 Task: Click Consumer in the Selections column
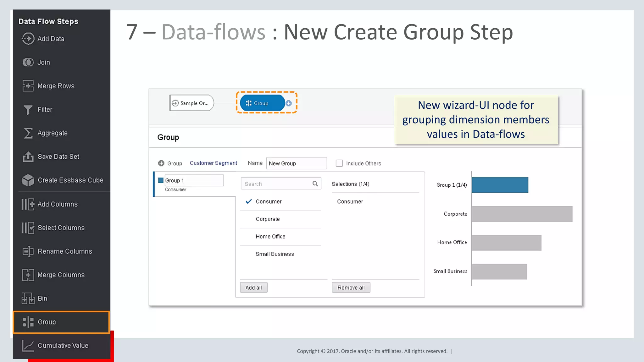[x=350, y=201]
